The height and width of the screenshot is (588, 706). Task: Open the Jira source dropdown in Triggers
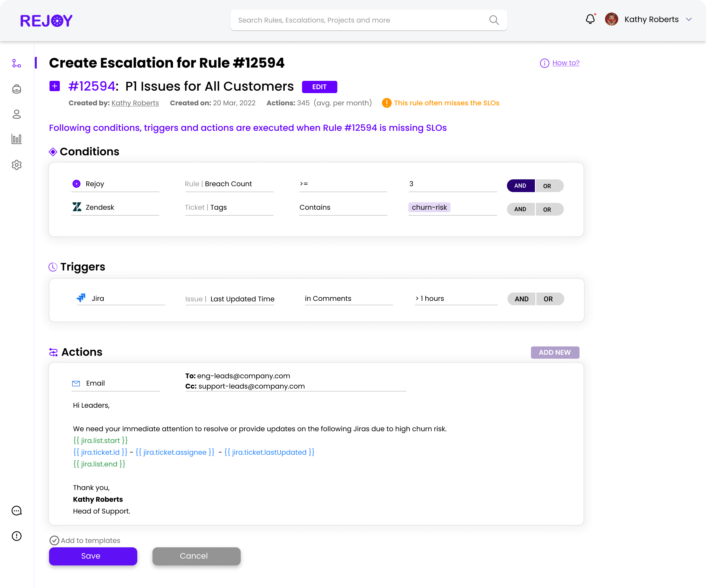(120, 298)
